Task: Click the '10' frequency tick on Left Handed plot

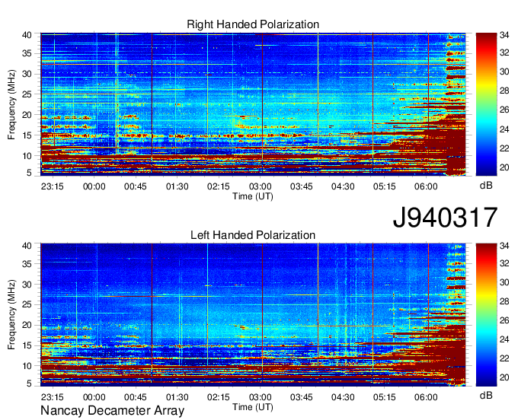Action: pyautogui.click(x=27, y=366)
